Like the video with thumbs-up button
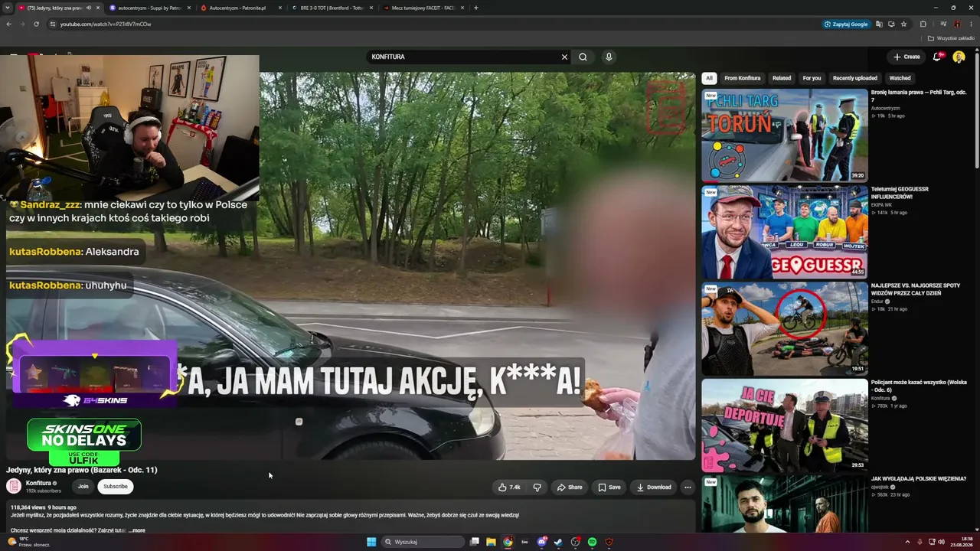 [x=509, y=487]
